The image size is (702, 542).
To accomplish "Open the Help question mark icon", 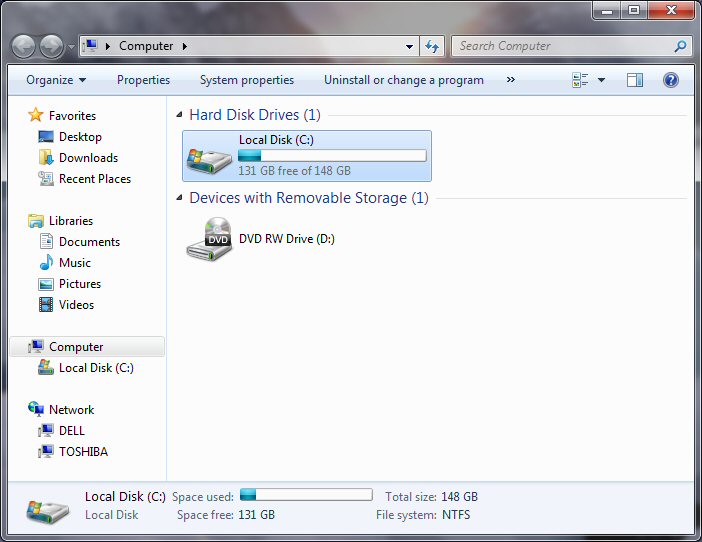I will coord(671,80).
